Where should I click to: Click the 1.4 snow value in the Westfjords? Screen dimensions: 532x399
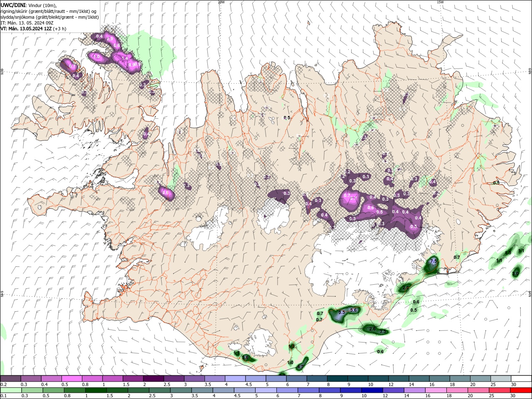[125, 59]
